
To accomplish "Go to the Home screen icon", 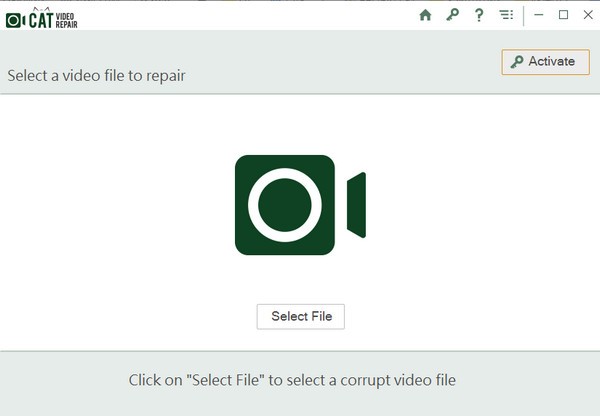I will pyautogui.click(x=425, y=15).
